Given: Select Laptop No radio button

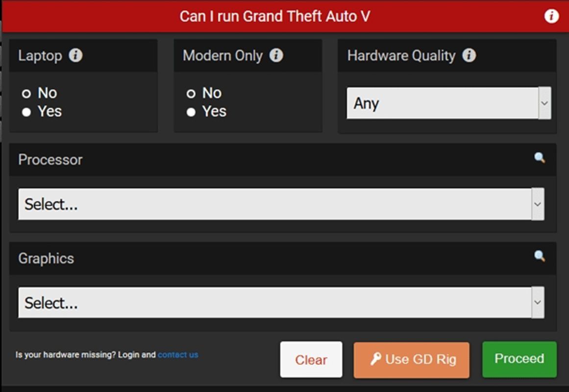Looking at the screenshot, I should (26, 94).
